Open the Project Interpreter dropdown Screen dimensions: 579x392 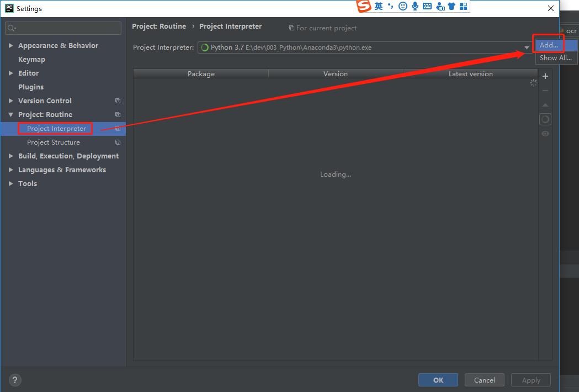tap(527, 47)
